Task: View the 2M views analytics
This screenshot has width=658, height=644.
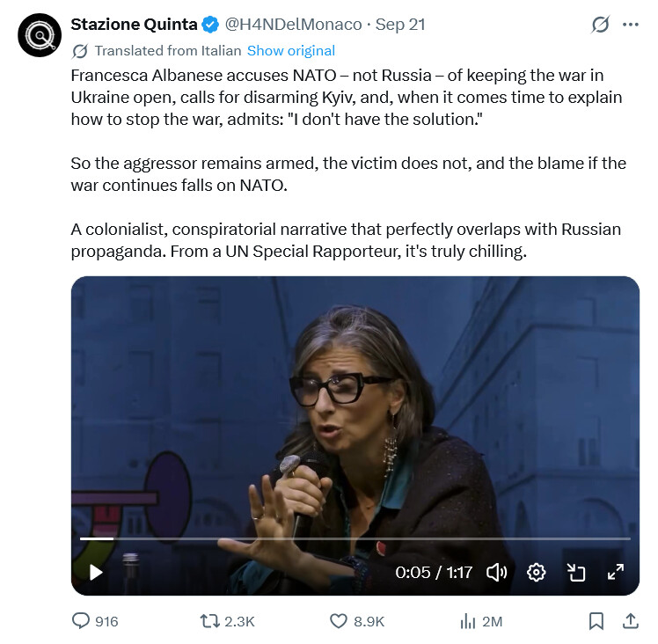Action: (481, 621)
